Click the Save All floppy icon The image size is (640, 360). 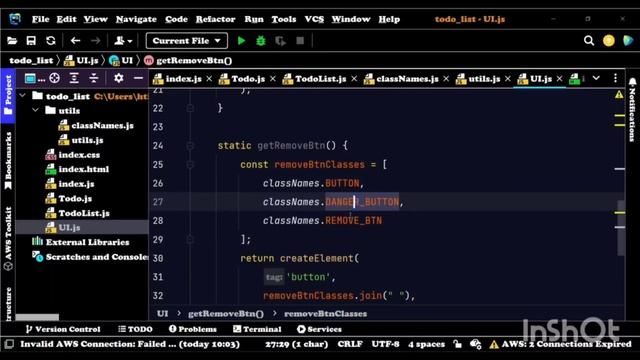click(x=31, y=41)
